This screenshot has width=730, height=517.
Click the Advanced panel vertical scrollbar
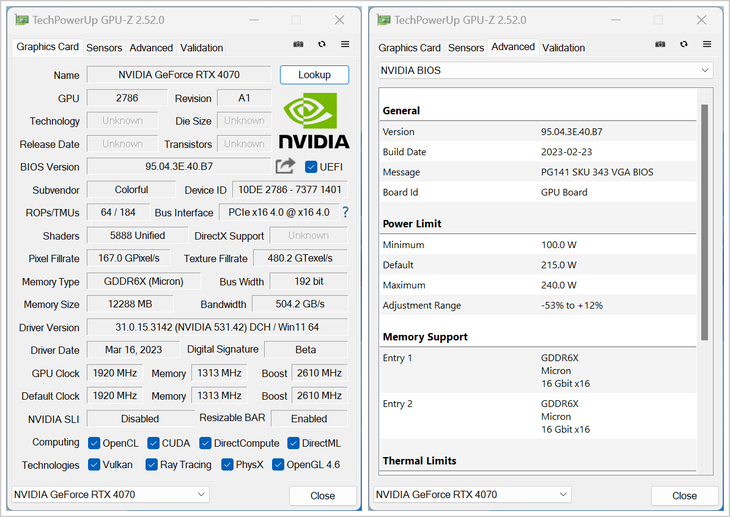[704, 220]
